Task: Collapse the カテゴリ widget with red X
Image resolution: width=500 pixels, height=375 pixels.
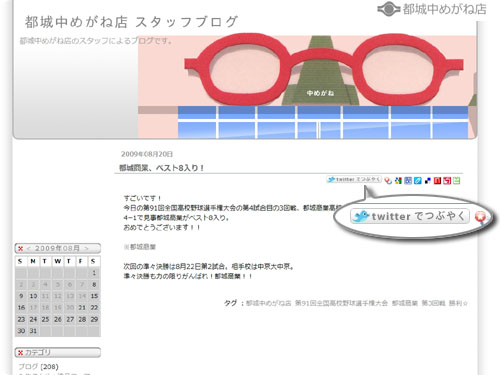Action: (21, 353)
